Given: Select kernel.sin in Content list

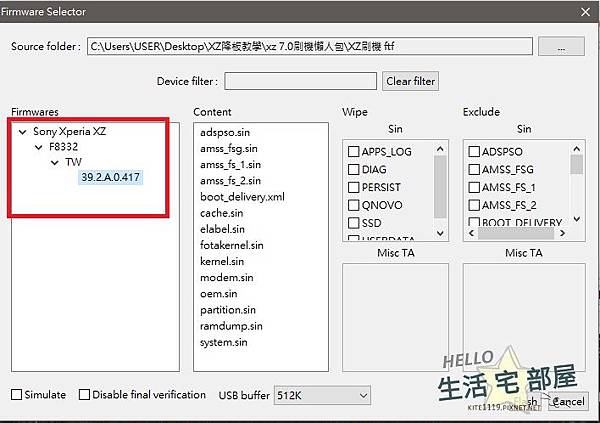Looking at the screenshot, I should pos(222,261).
